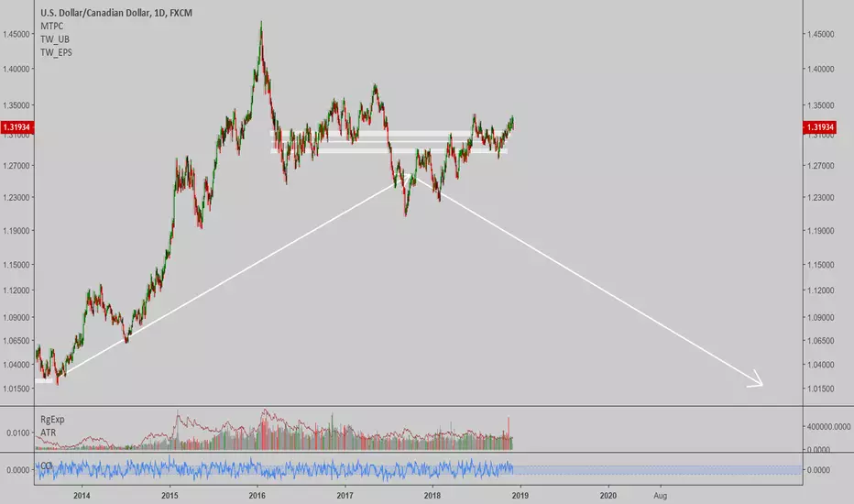This screenshot has height=504, width=854.
Task: Click the CCI indicator label
Action: pyautogui.click(x=47, y=466)
